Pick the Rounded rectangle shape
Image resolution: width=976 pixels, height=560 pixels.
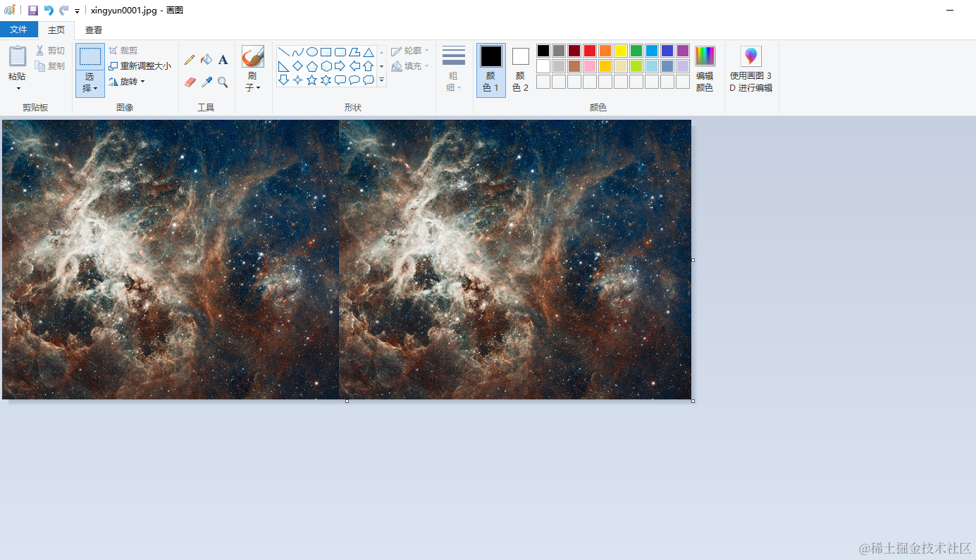(x=340, y=52)
